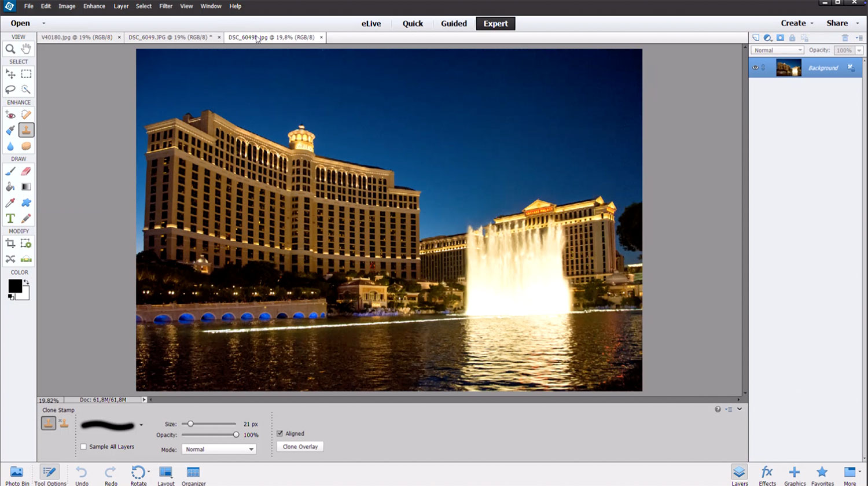Click the foreground black color swatch

point(14,285)
